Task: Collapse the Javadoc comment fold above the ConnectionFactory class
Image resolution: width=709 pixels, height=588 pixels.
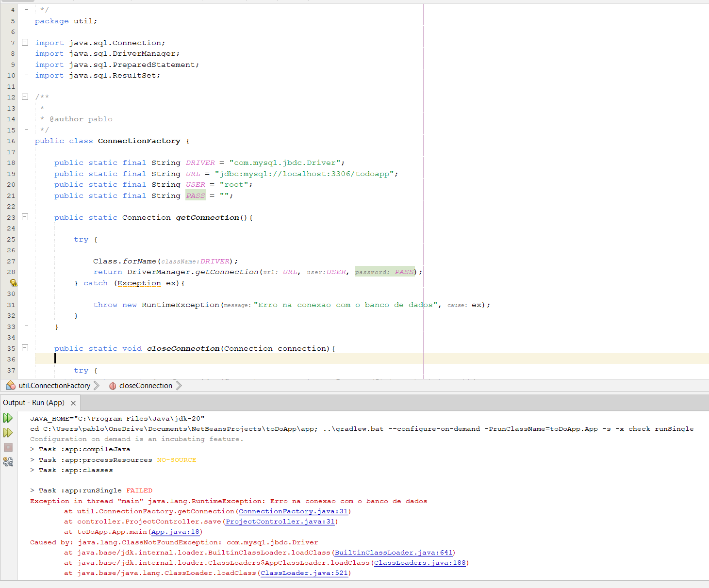Action: pyautogui.click(x=25, y=97)
